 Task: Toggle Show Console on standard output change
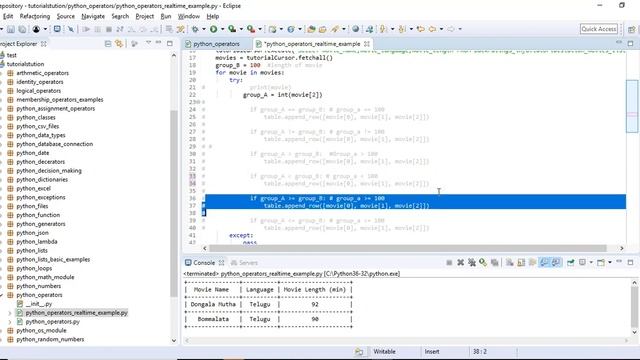tap(544, 262)
